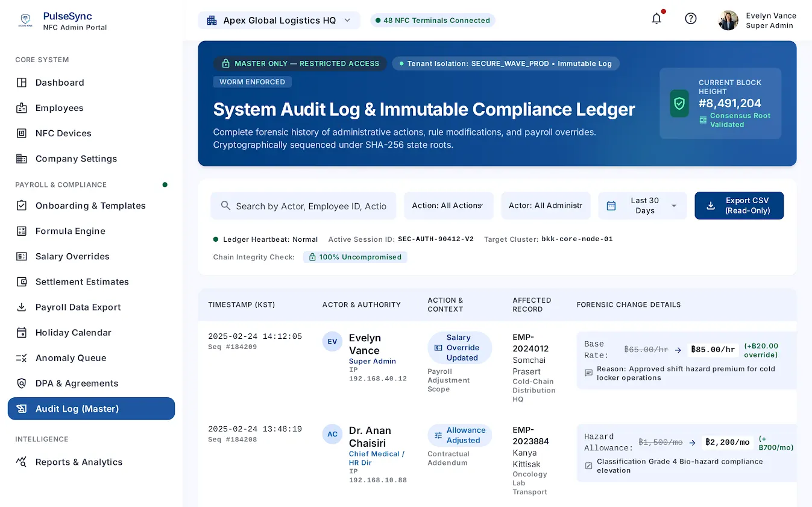The width and height of the screenshot is (812, 507).
Task: Click timestamp 2025-02-24 14:12:05
Action: pos(255,336)
